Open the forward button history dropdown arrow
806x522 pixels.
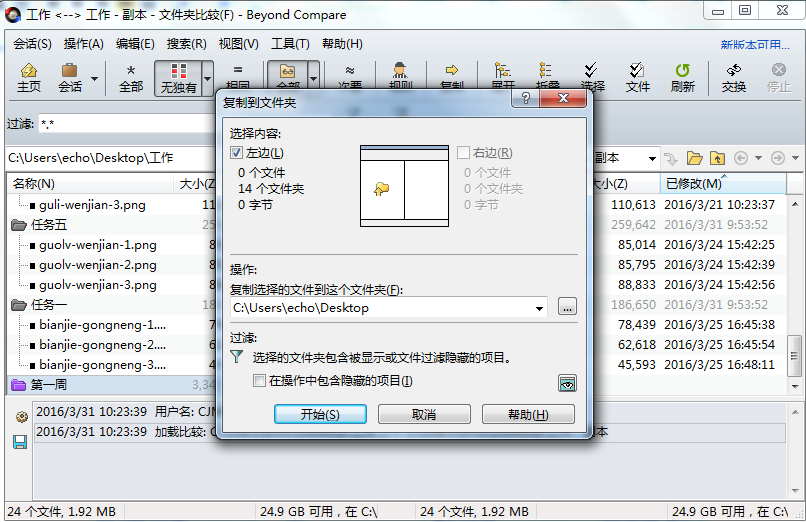tap(795, 158)
